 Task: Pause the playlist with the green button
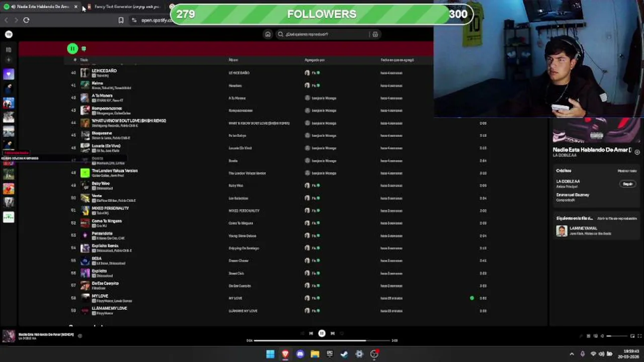click(x=72, y=49)
